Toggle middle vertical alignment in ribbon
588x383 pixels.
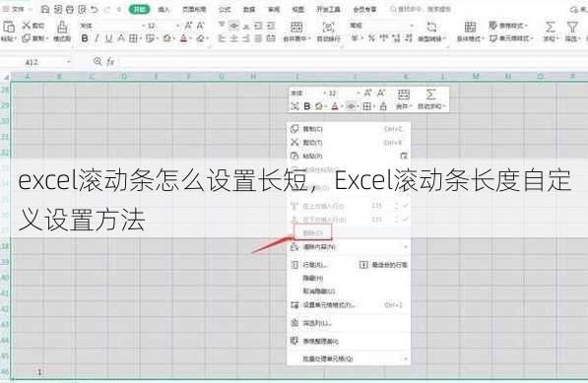(233, 26)
